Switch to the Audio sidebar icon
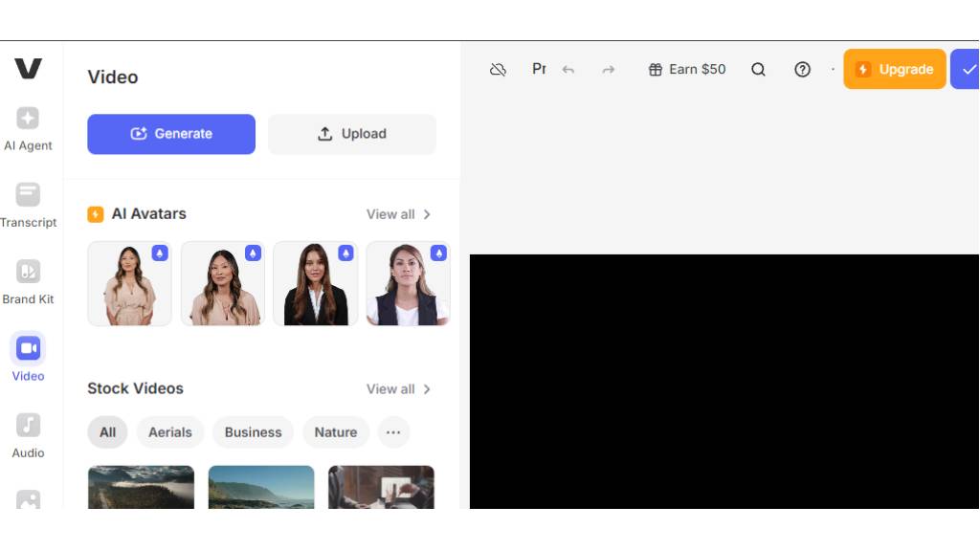This screenshot has height=551, width=980. (x=28, y=432)
